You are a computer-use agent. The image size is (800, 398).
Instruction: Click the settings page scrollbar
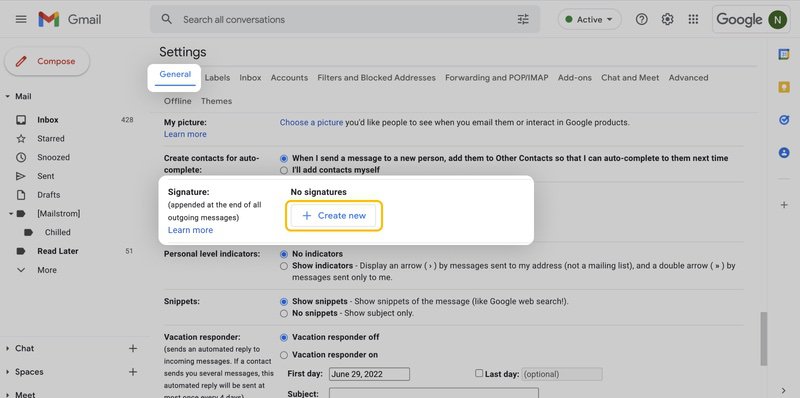tap(763, 339)
